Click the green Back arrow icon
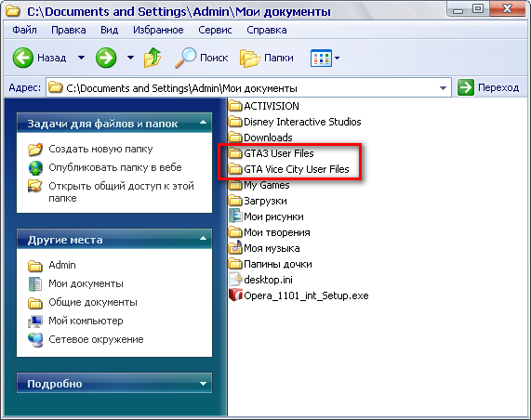Viewport: 531px width, 420px height. [x=22, y=58]
